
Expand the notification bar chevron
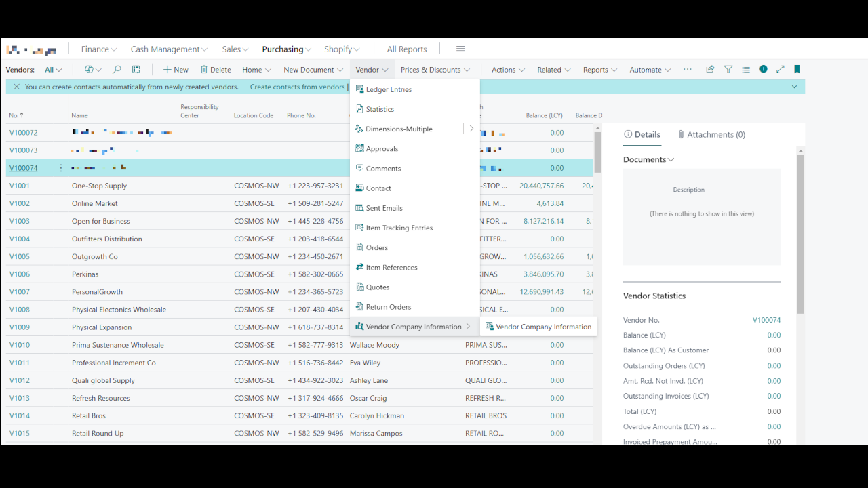(x=794, y=87)
